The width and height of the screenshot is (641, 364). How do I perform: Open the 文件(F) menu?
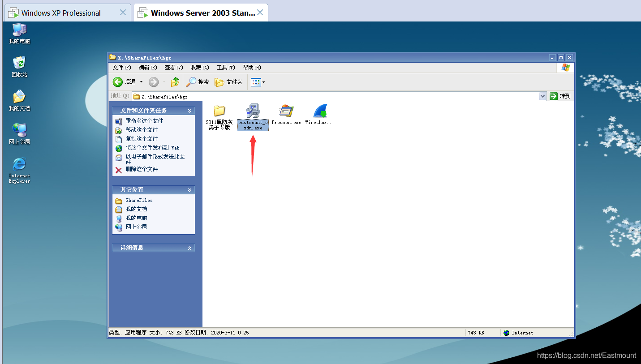[x=121, y=68]
